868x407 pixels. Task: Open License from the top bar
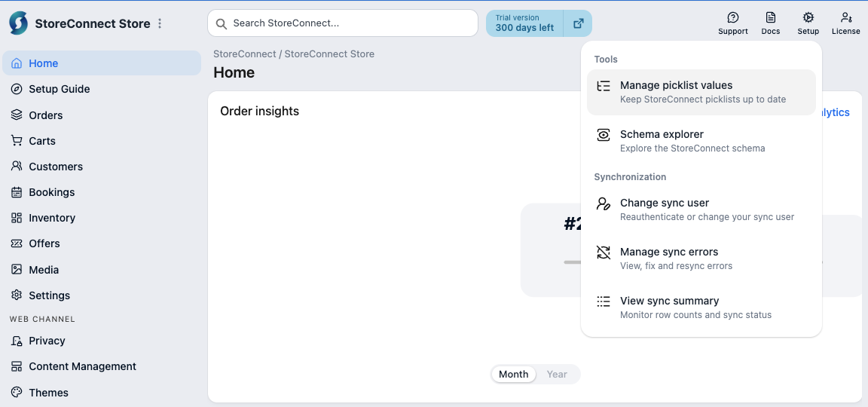pos(846,24)
